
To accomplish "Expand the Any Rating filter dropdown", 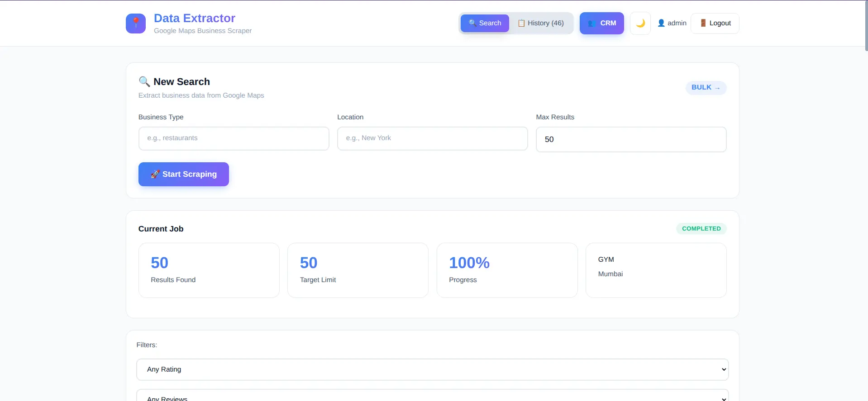I will point(432,369).
